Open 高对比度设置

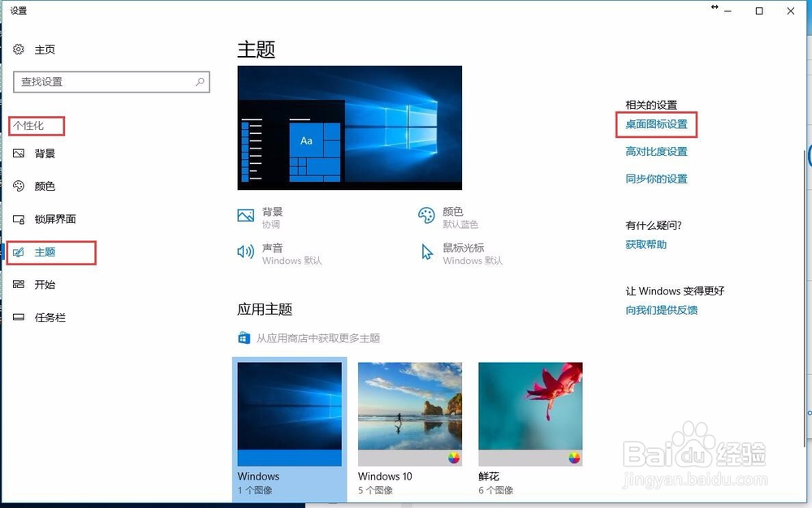coord(657,152)
